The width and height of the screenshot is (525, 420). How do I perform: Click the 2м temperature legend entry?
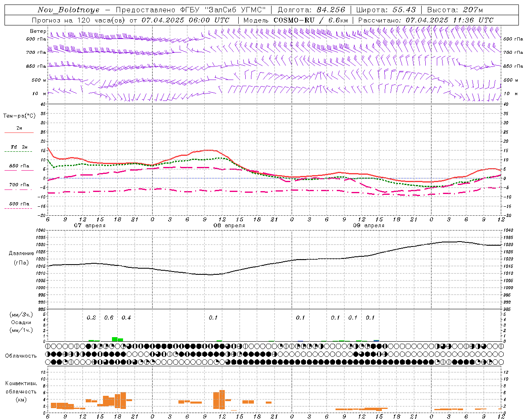click(x=19, y=128)
